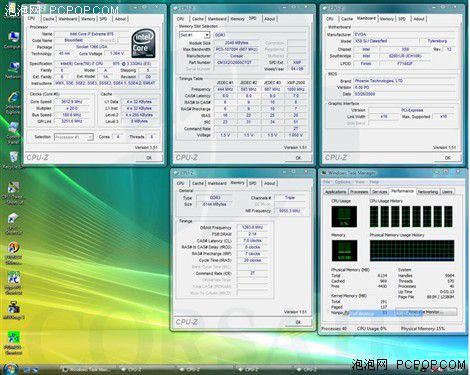The image size is (470, 375).
Task: Click the Phoenix Technologies BIOS brand field
Action: (403, 81)
